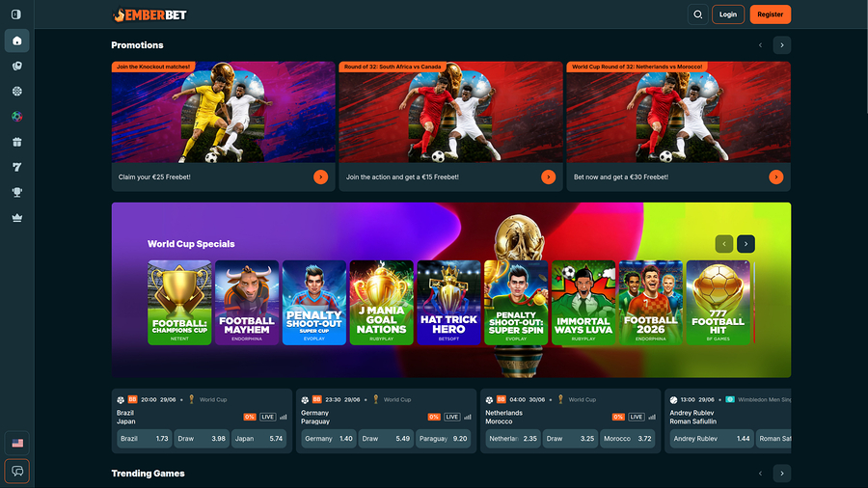868x488 pixels.
Task: Open the Claim your €25 Freebet arrow
Action: coord(320,177)
